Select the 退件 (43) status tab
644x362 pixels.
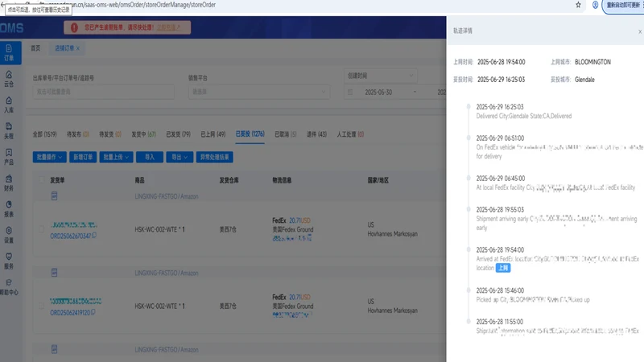tap(316, 134)
